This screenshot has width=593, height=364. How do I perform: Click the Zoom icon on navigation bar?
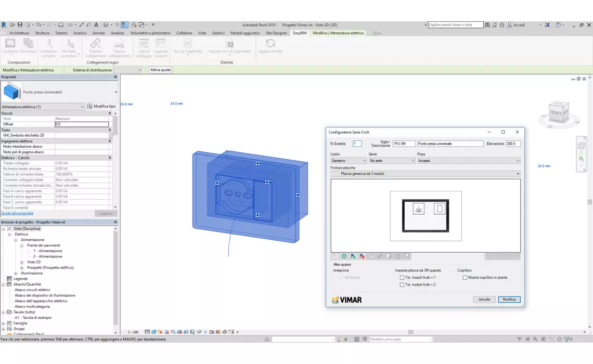[581, 160]
